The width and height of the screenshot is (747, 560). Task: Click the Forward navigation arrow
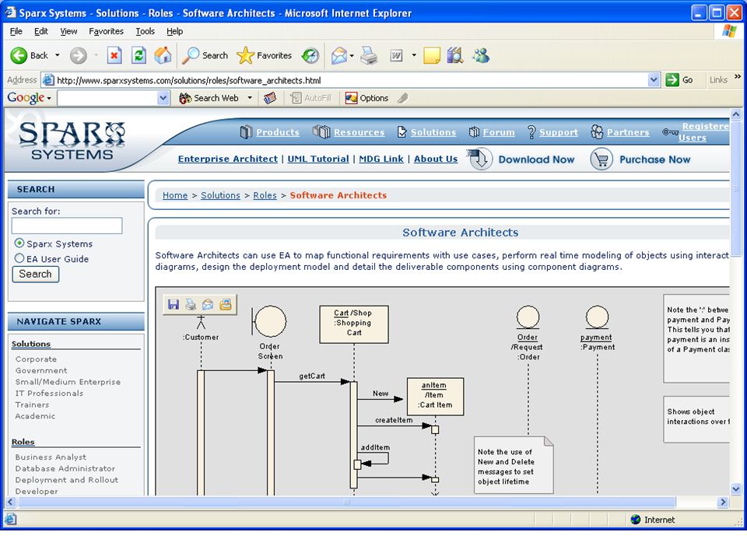[78, 56]
